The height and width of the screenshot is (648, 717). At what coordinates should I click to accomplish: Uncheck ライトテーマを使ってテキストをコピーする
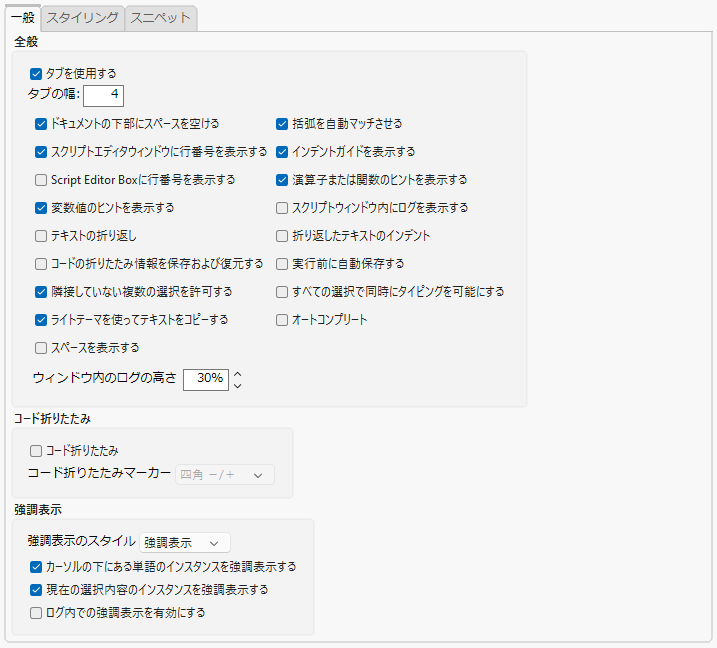[x=41, y=320]
